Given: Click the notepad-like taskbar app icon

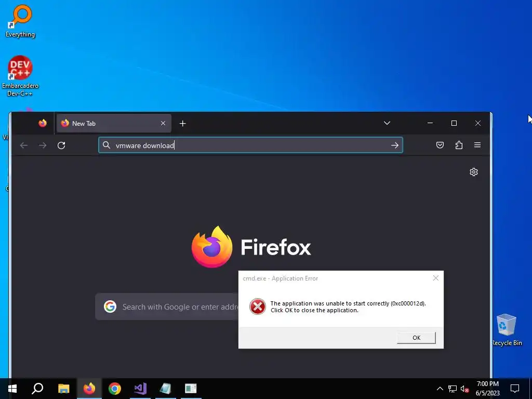Looking at the screenshot, I should point(165,389).
